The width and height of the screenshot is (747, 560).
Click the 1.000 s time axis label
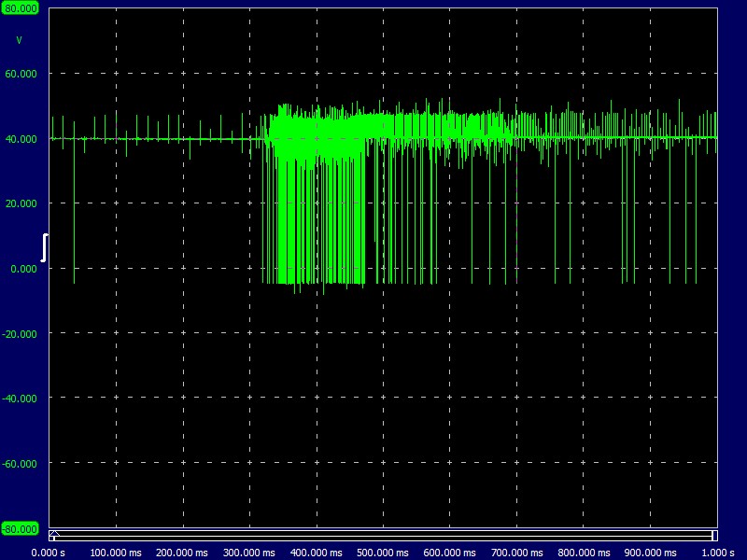pos(718,553)
